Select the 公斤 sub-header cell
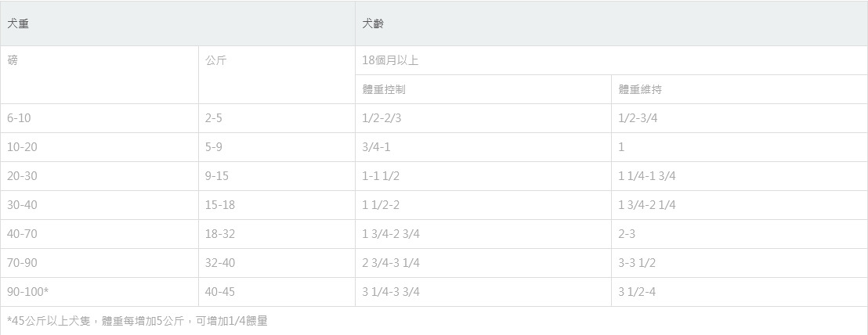Image resolution: width=868 pixels, height=335 pixels. pos(216,60)
